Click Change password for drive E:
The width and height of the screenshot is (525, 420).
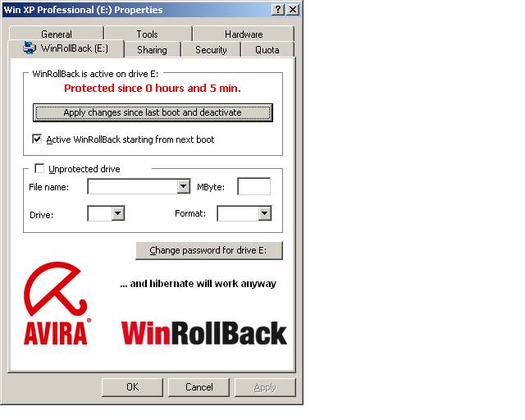tap(209, 250)
